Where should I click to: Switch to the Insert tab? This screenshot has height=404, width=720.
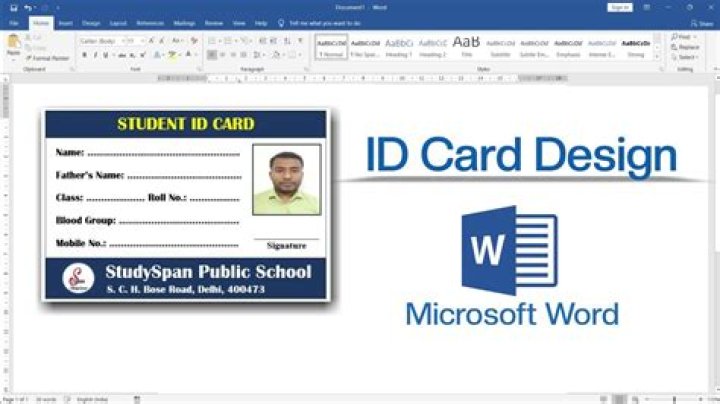(x=65, y=23)
